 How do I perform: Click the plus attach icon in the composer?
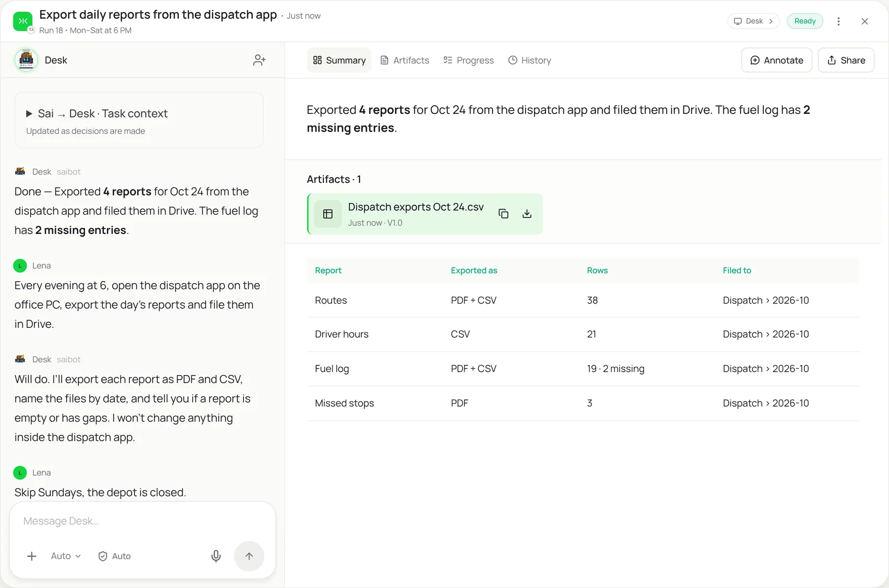pos(32,556)
